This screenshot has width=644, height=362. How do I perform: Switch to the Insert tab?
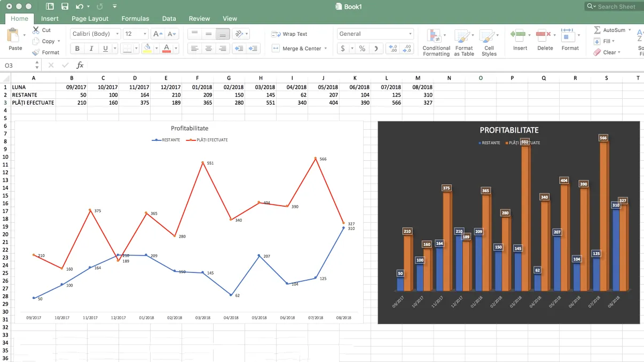click(50, 18)
